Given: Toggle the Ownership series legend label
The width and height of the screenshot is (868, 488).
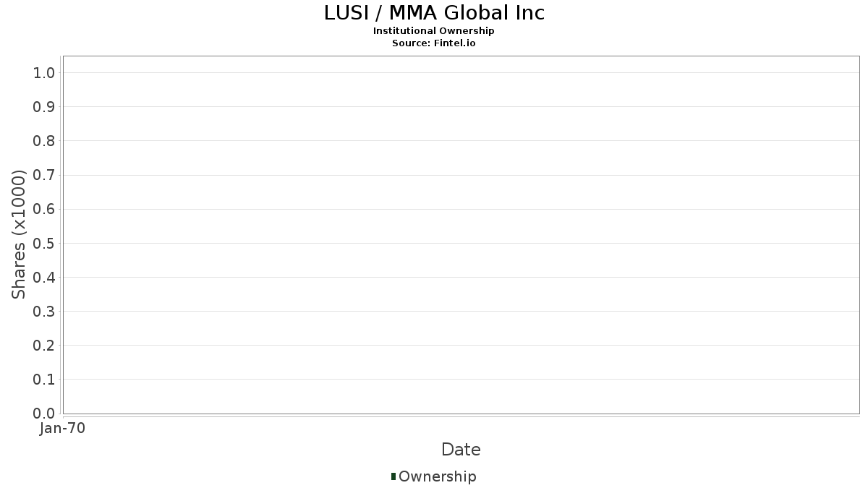Looking at the screenshot, I should 437,476.
